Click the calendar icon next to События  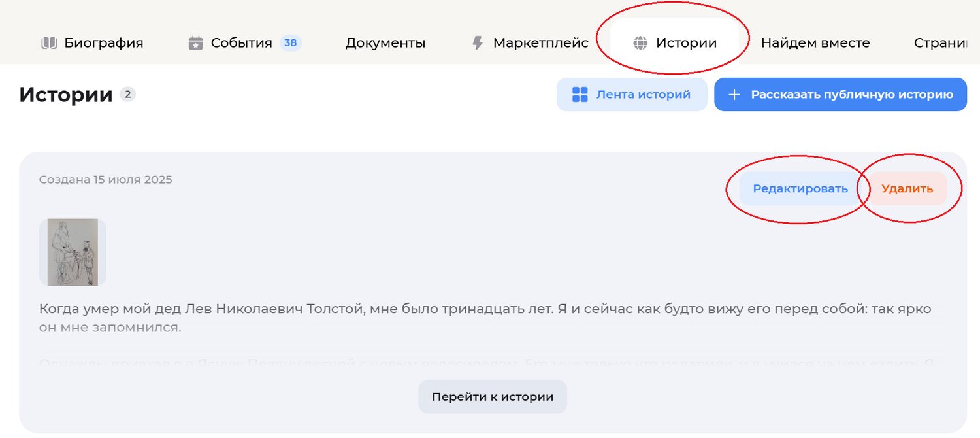click(x=195, y=43)
